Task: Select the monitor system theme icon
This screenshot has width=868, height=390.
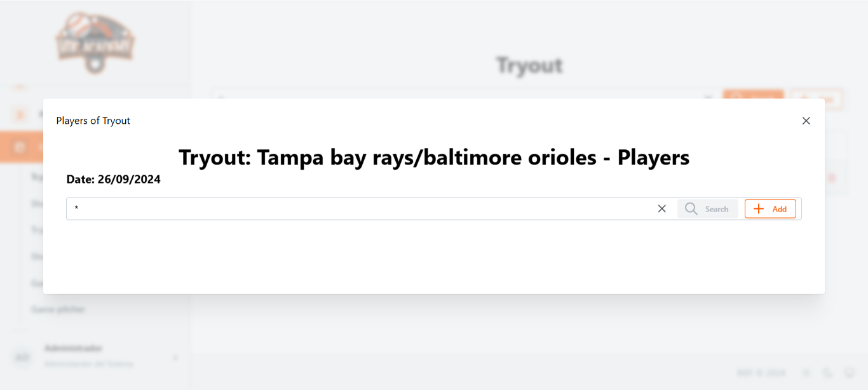Action: click(850, 373)
